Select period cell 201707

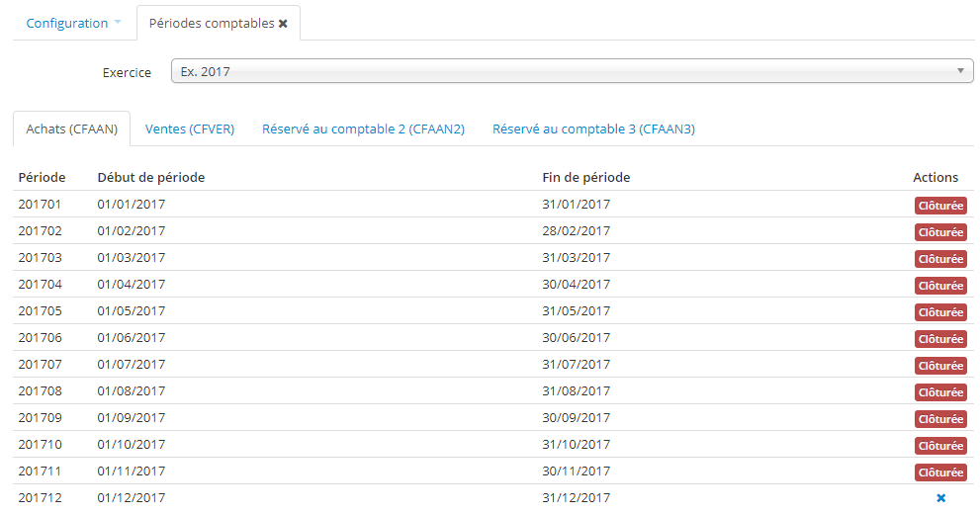(x=40, y=364)
